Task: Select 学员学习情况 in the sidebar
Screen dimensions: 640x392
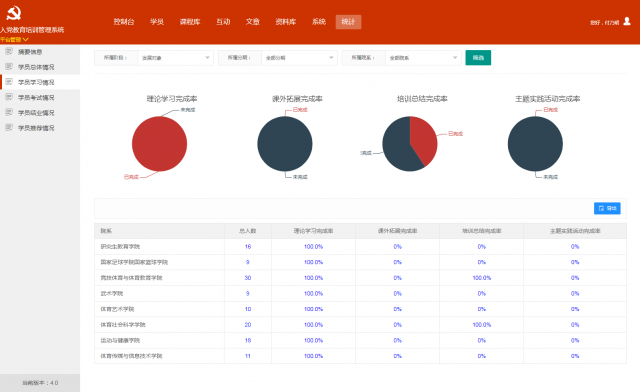Action: (40, 82)
